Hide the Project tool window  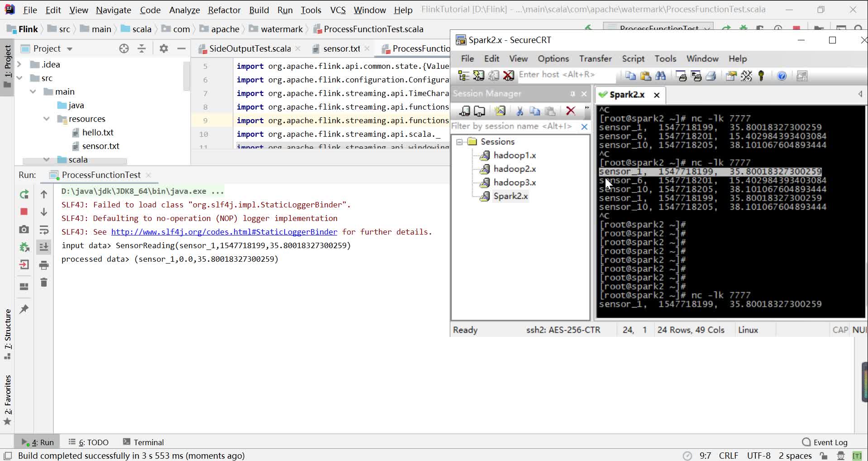(x=181, y=48)
